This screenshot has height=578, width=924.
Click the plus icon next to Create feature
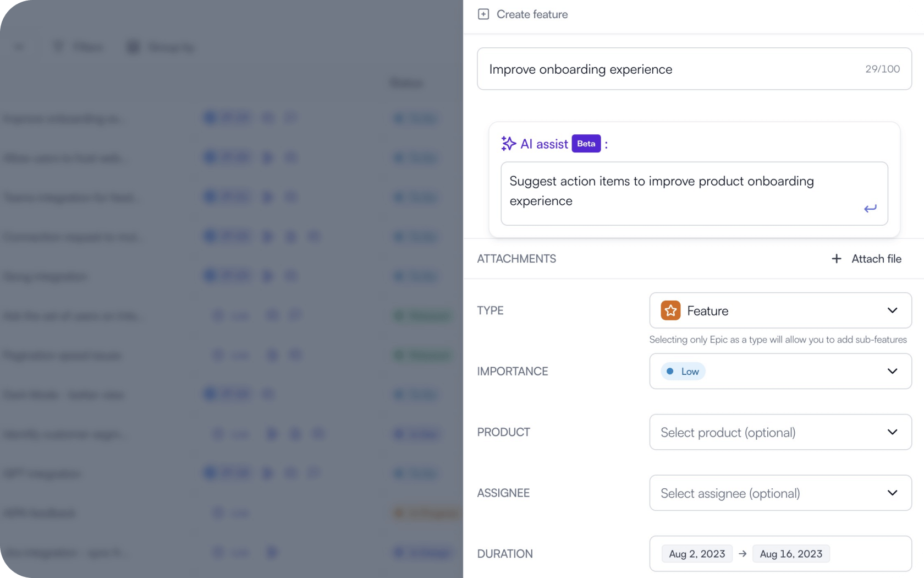483,14
